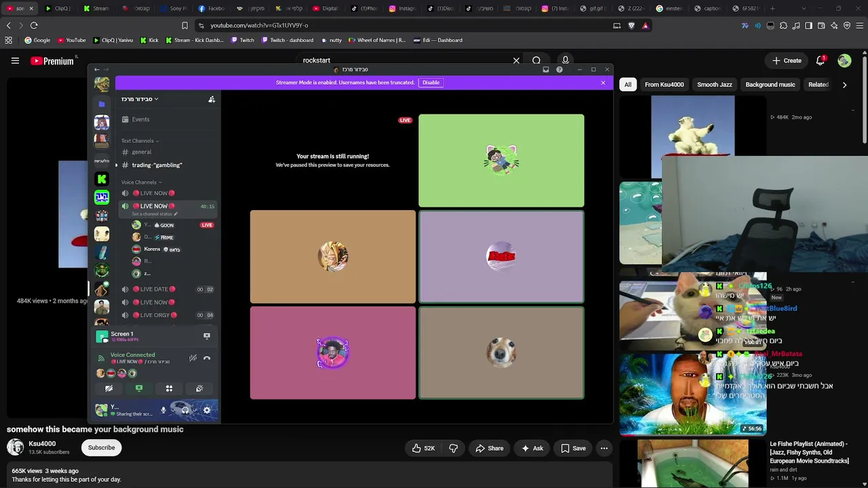
Task: Open YouTube notifications bell
Action: coord(821,60)
